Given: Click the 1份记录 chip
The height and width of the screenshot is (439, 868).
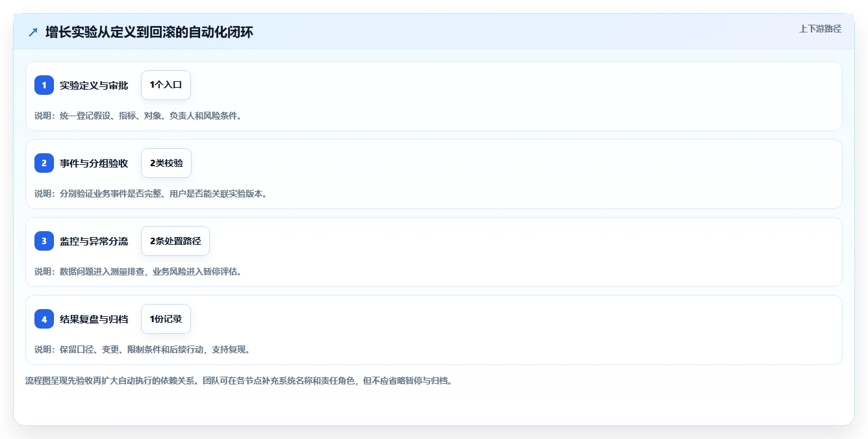Looking at the screenshot, I should (x=166, y=319).
